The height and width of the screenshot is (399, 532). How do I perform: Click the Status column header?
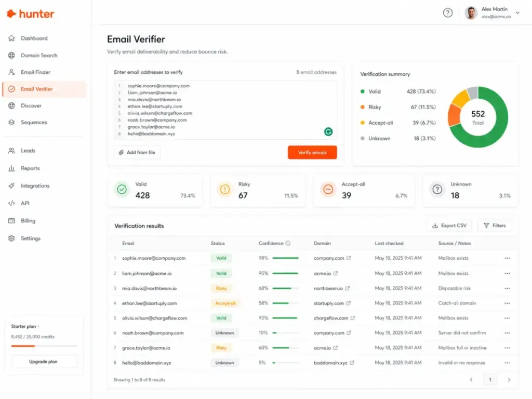coord(218,243)
